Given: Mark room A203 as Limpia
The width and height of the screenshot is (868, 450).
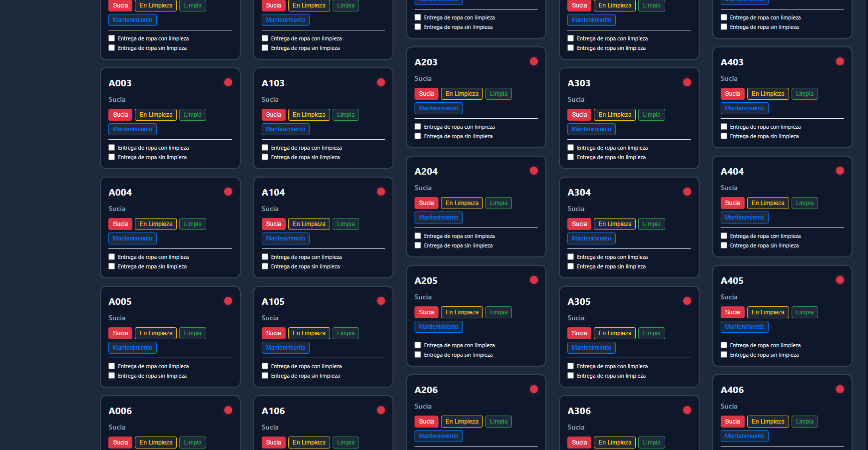Looking at the screenshot, I should point(498,94).
